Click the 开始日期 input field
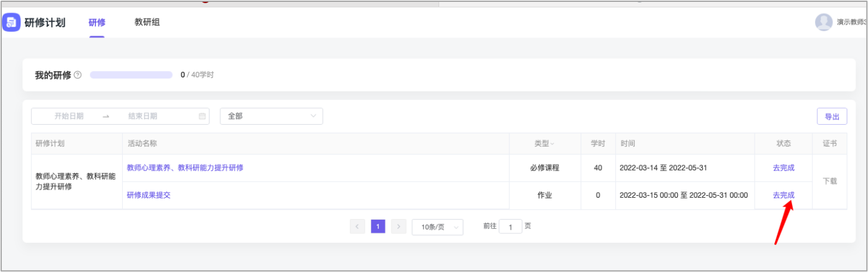This screenshot has height=272, width=868. 69,116
